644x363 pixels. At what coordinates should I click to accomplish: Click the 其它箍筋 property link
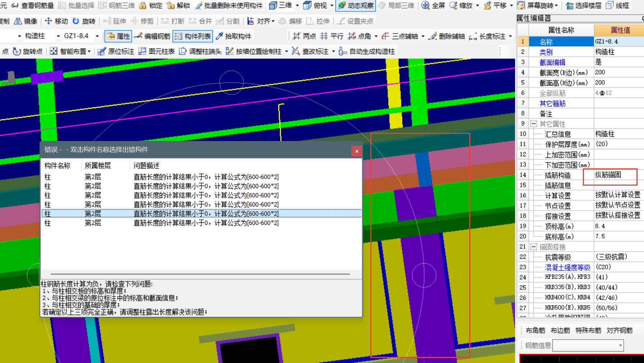click(552, 104)
